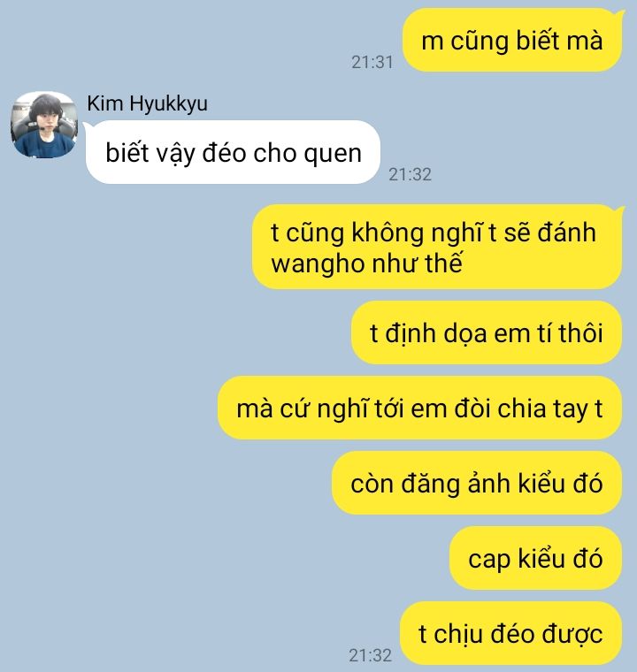Tap the 21:31 timestamp

[372, 62]
